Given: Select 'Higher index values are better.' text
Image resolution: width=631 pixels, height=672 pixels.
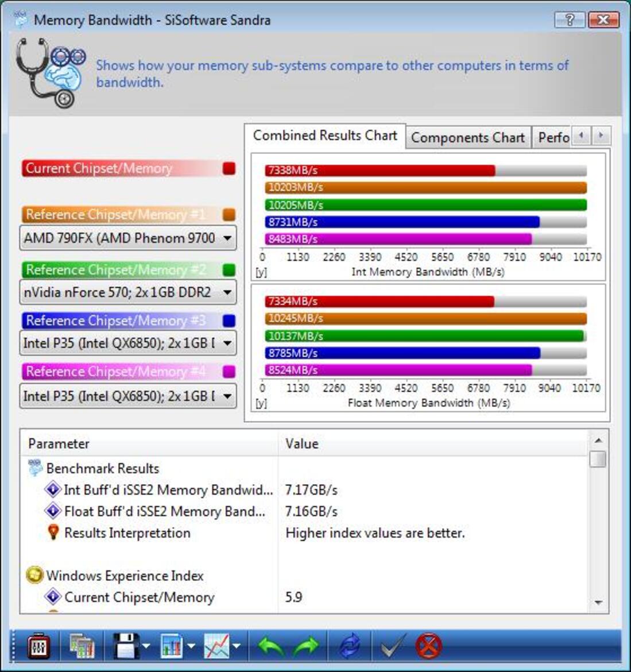Looking at the screenshot, I should point(375,532).
